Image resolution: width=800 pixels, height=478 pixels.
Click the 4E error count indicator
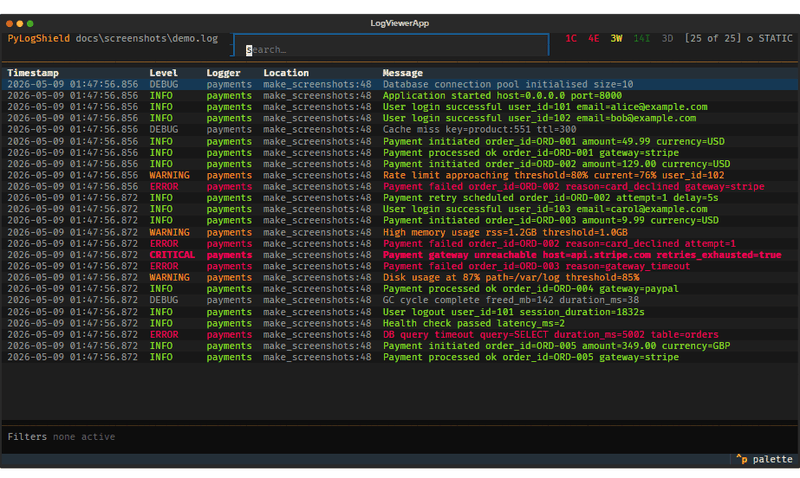coord(593,39)
